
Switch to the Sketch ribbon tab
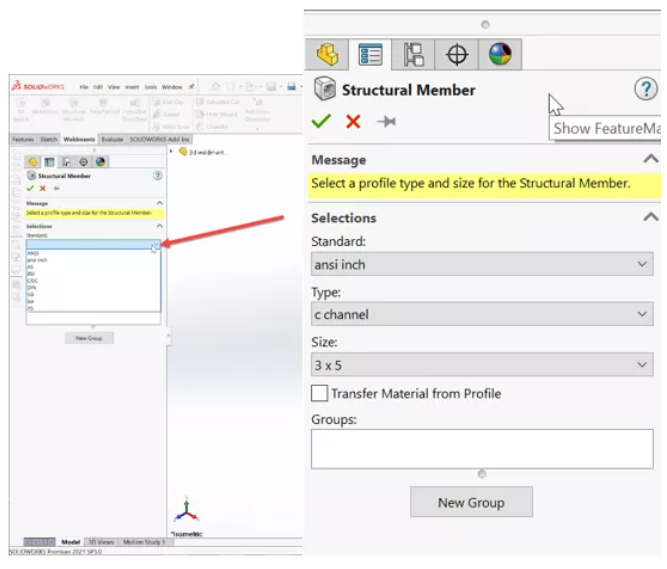coord(48,139)
